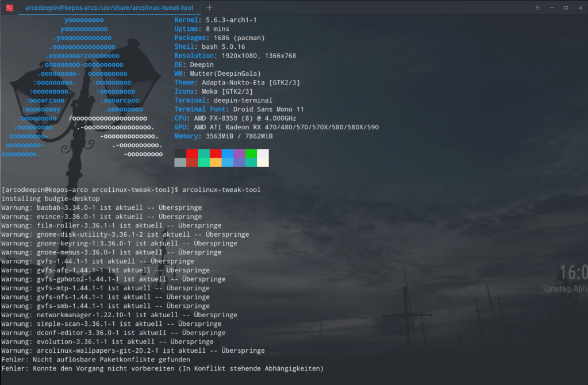Click the Terminal: deepin-terminal line
The height and width of the screenshot is (385, 588).
tap(224, 101)
